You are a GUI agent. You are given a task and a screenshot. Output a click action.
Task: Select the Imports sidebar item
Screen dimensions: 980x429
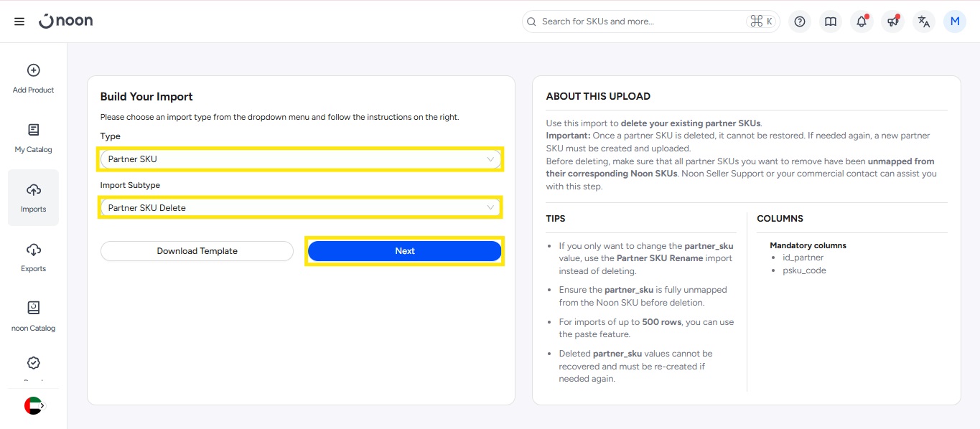coord(33,197)
